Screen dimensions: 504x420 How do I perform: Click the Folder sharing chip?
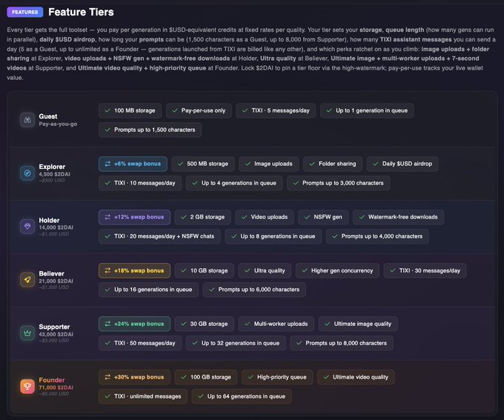point(333,164)
